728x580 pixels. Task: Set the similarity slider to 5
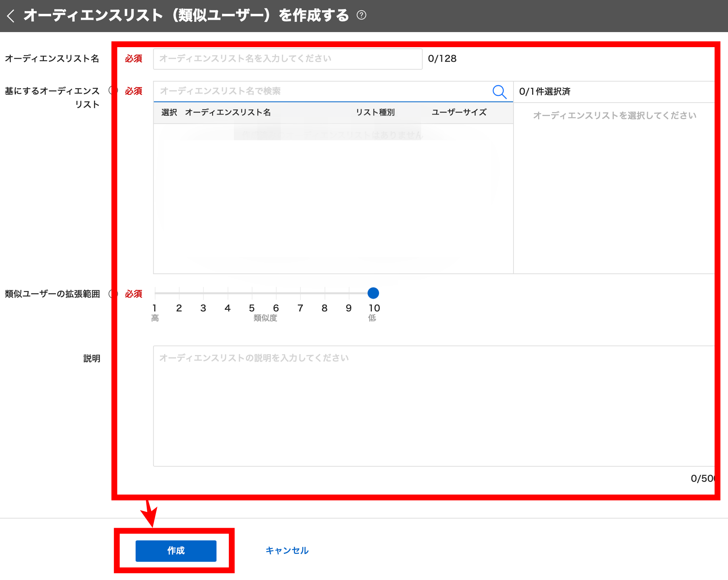[252, 293]
